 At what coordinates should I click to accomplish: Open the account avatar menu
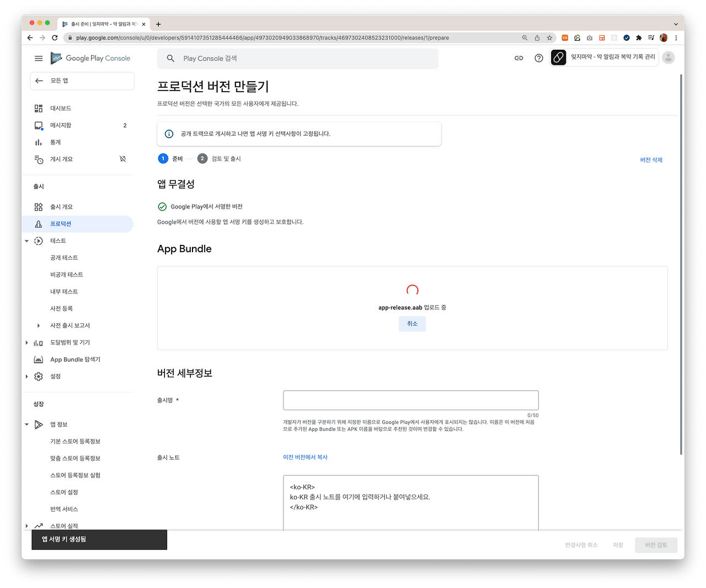click(x=668, y=57)
